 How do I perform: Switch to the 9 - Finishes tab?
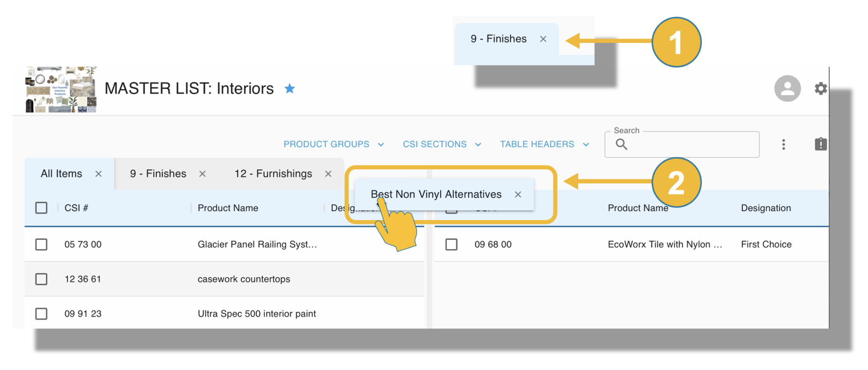point(158,174)
